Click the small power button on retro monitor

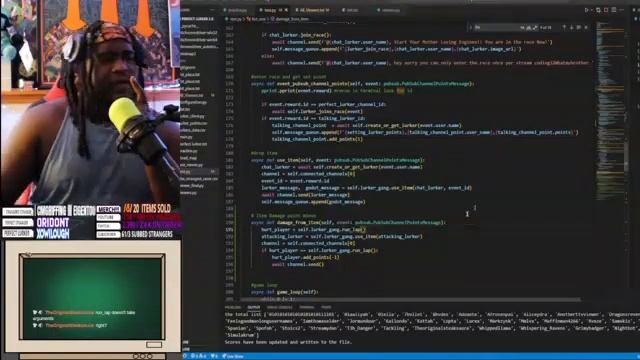point(154,345)
